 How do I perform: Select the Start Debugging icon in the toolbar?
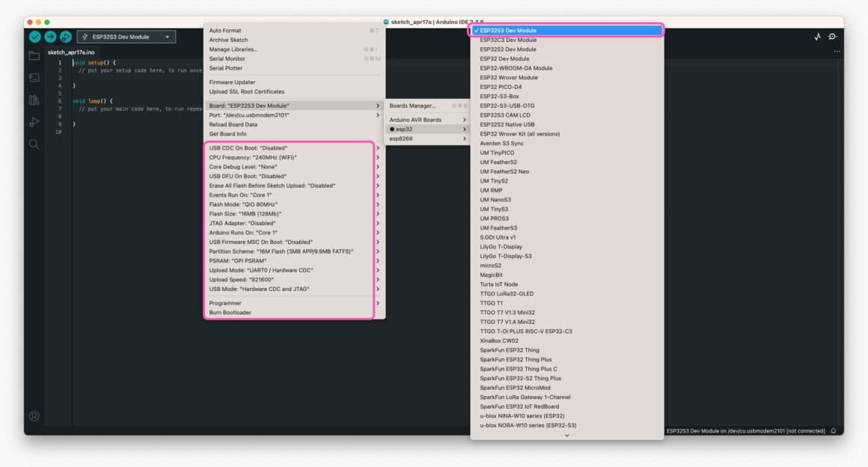pos(67,35)
